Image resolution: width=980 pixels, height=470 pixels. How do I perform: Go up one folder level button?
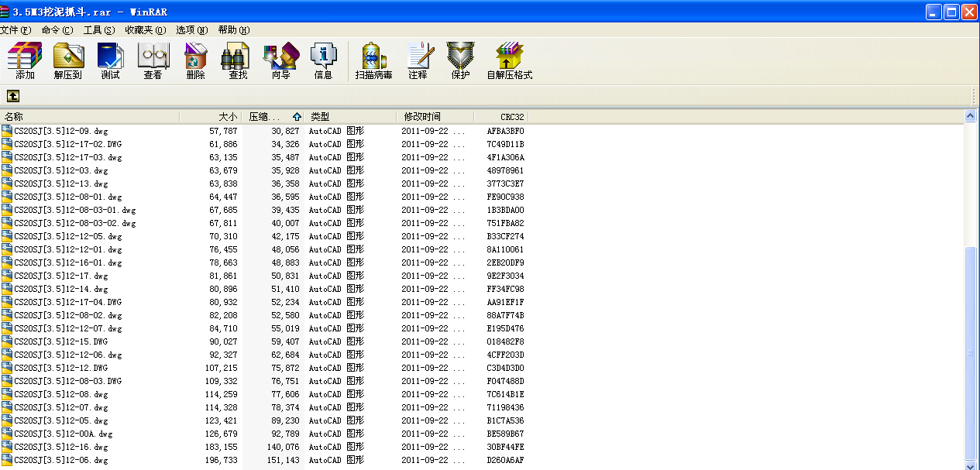click(13, 96)
